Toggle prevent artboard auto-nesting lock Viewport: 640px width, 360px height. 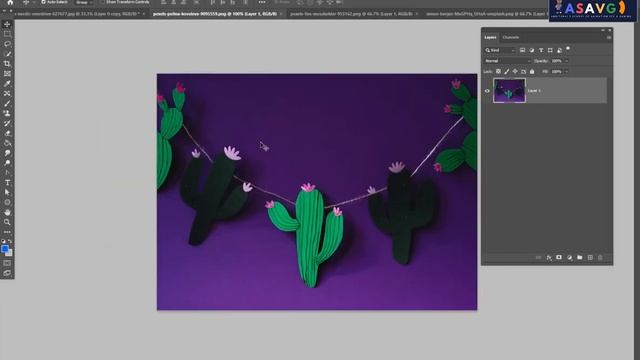click(x=523, y=71)
